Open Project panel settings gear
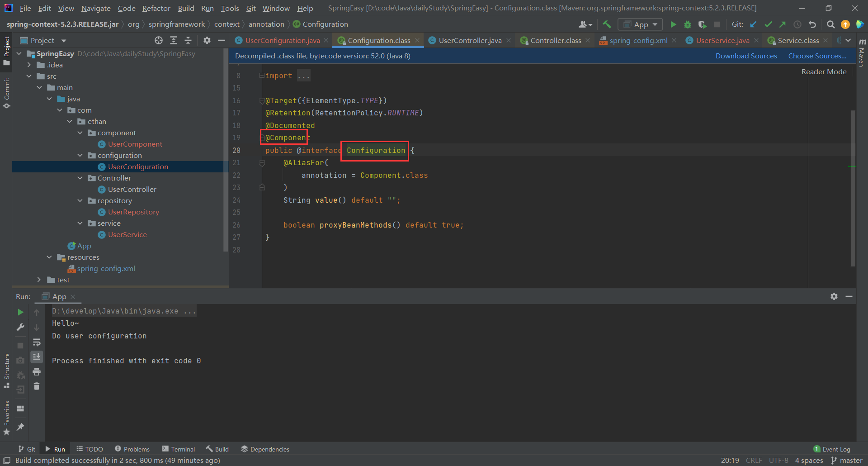This screenshot has width=868, height=466. click(207, 40)
